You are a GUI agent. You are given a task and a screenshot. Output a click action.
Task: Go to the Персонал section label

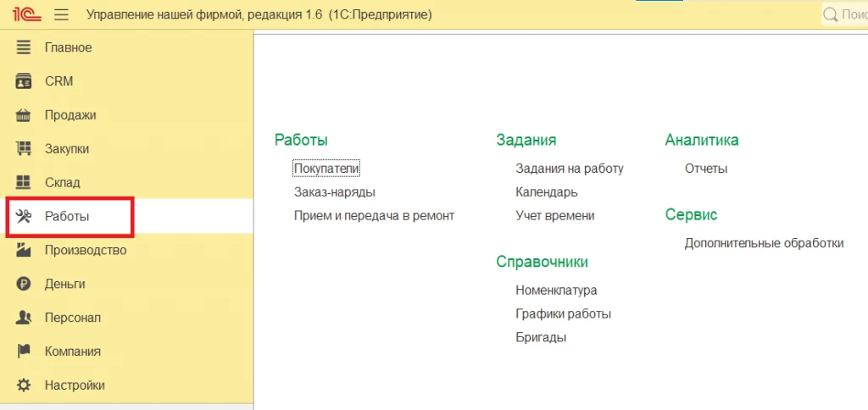click(x=73, y=318)
